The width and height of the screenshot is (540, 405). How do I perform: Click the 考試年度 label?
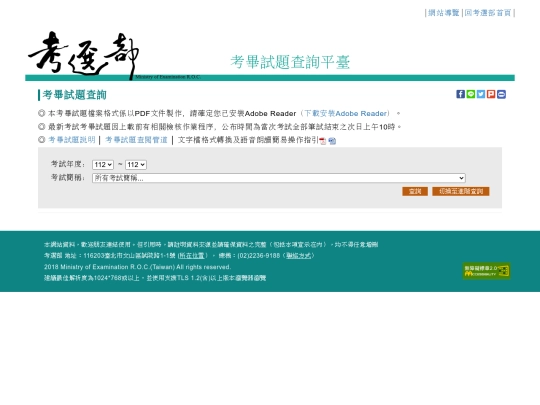point(68,164)
